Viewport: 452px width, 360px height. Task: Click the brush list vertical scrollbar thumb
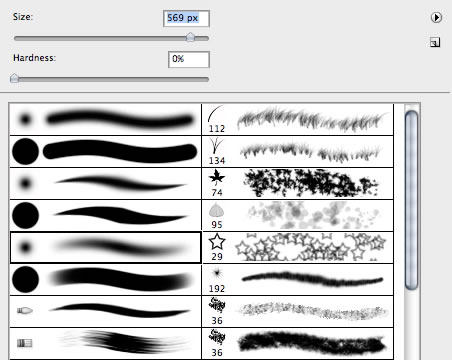(412, 200)
